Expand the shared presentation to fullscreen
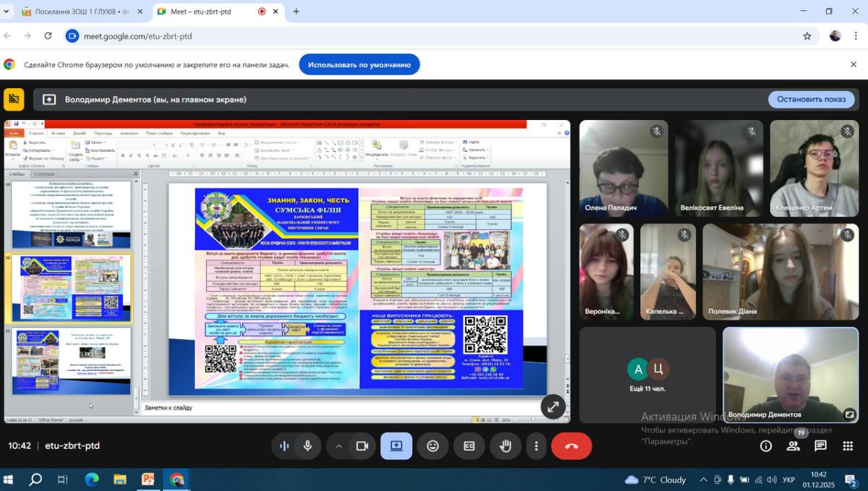The width and height of the screenshot is (868, 491). [553, 407]
